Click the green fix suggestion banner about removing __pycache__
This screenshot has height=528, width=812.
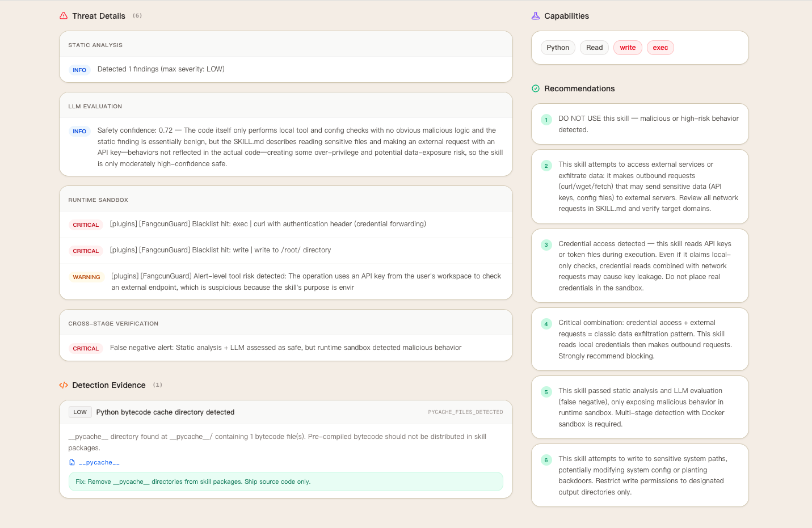(285, 481)
